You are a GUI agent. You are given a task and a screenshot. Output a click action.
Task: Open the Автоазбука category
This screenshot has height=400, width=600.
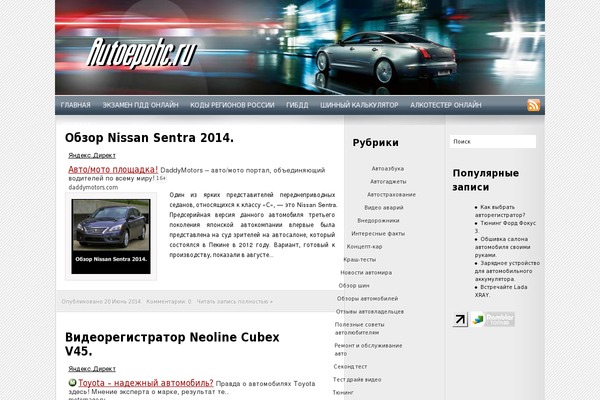(x=388, y=168)
